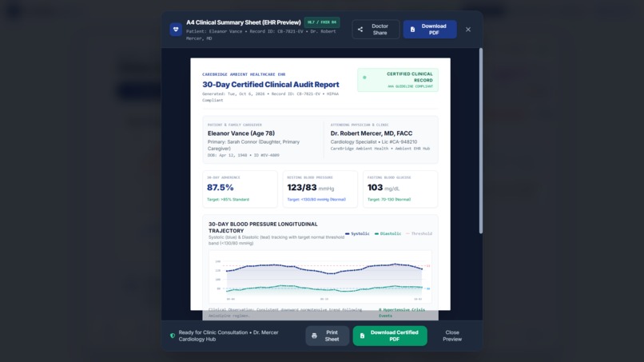644x362 pixels.
Task: Click the Systolic legend entry
Action: pos(357,233)
